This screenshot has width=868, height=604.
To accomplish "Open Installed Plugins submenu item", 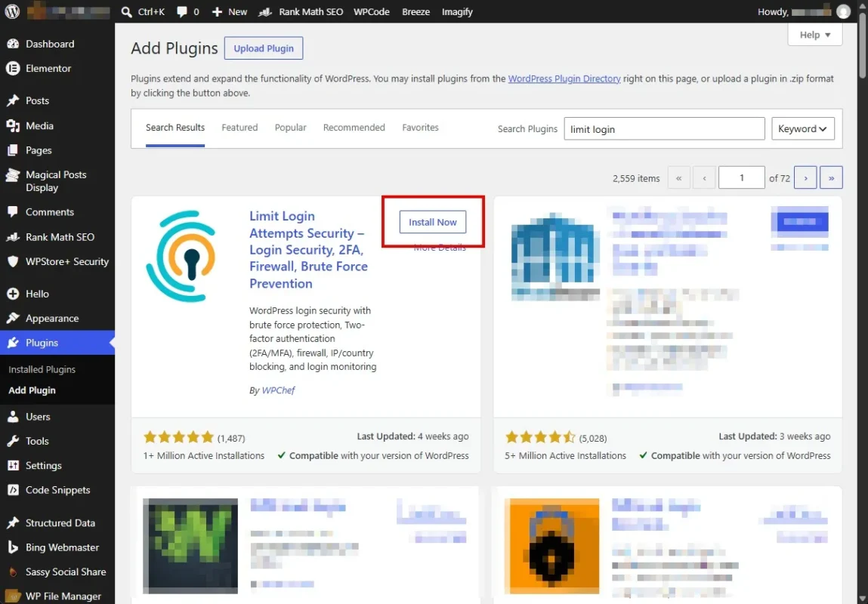I will point(42,369).
